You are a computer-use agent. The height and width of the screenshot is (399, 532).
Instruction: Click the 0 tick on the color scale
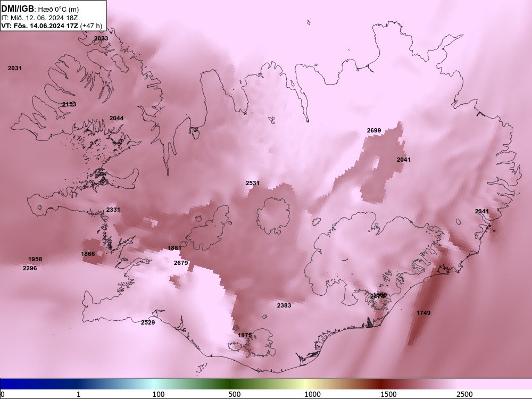click(x=2, y=394)
